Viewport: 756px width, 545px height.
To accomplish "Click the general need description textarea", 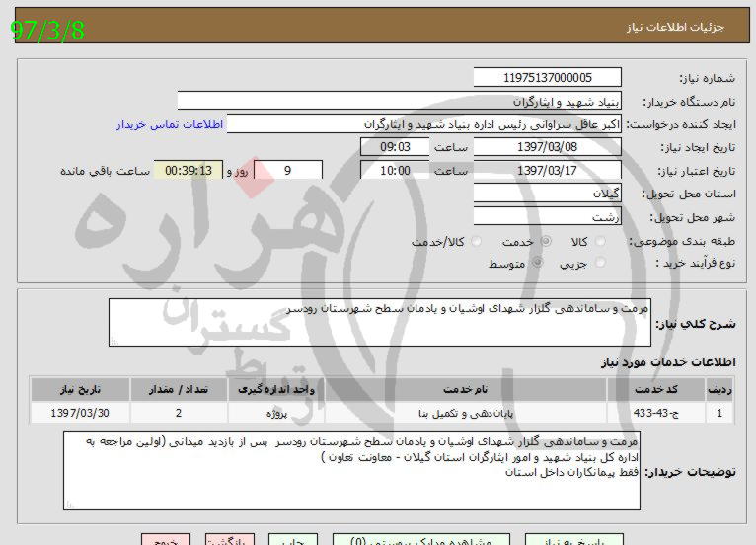I will pyautogui.click(x=380, y=322).
